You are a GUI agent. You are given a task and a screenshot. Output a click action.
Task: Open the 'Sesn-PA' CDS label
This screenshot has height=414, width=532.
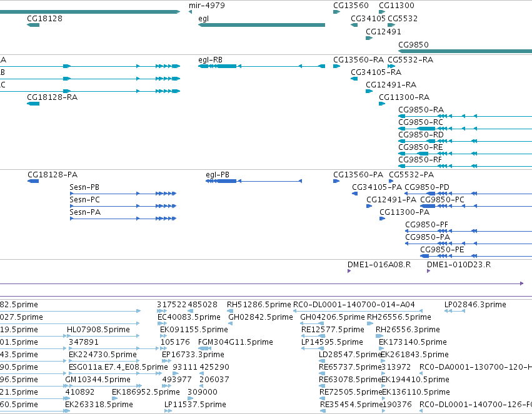(85, 213)
